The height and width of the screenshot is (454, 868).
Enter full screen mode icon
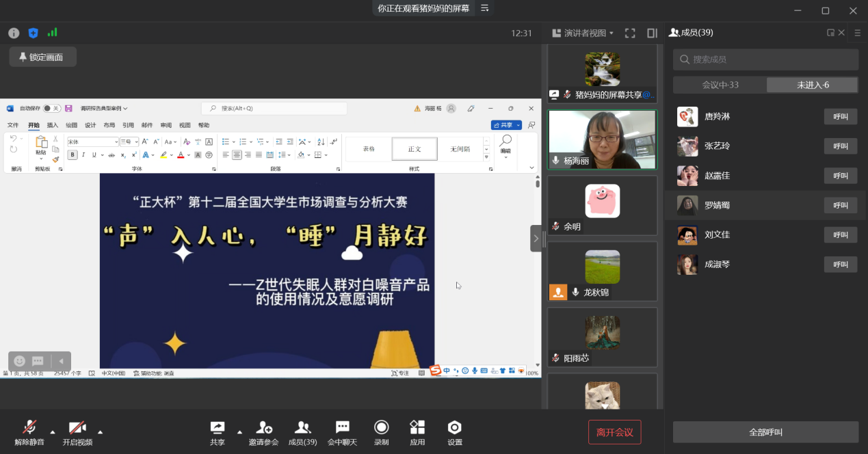pos(630,33)
